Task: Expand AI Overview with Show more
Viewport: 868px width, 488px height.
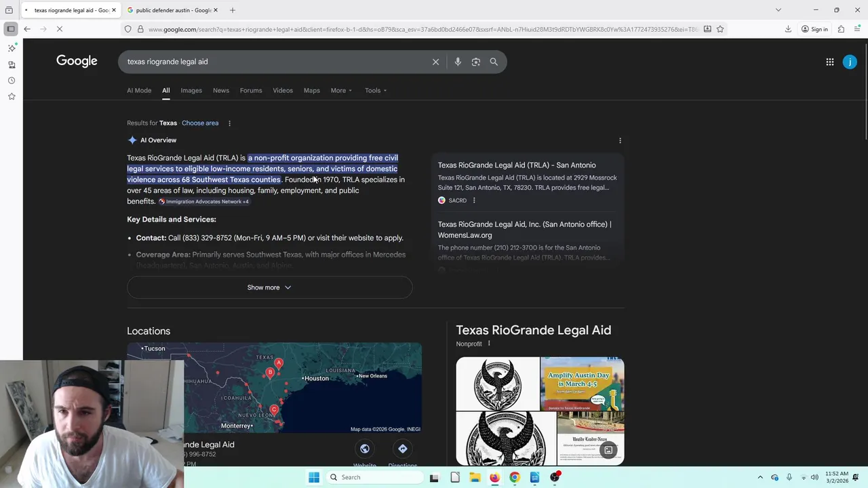Action: pos(269,287)
